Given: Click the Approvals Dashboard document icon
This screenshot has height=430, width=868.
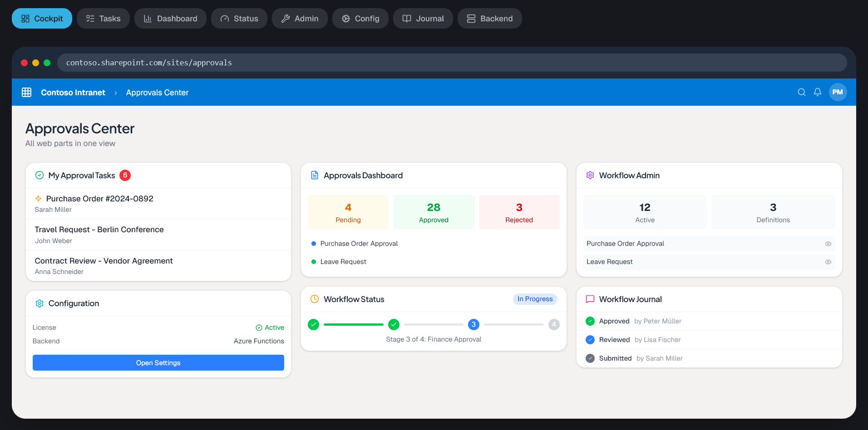Looking at the screenshot, I should pos(315,175).
